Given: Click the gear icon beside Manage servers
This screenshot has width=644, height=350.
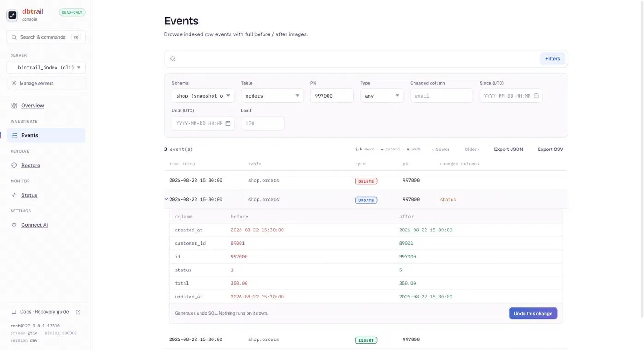Looking at the screenshot, I should point(14,83).
